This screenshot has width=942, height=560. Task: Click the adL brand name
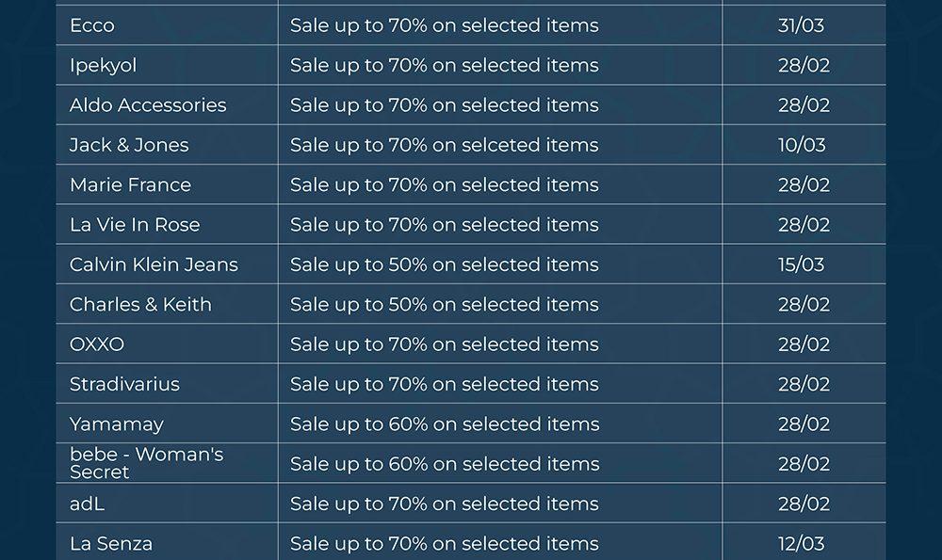87,504
